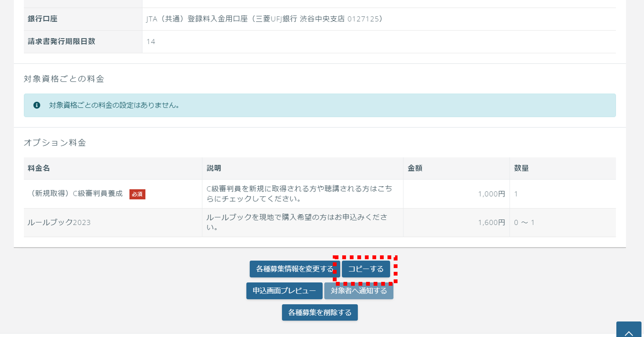Select the C級審判員を新規に取得される description cell
The width and height of the screenshot is (644, 337).
point(302,194)
